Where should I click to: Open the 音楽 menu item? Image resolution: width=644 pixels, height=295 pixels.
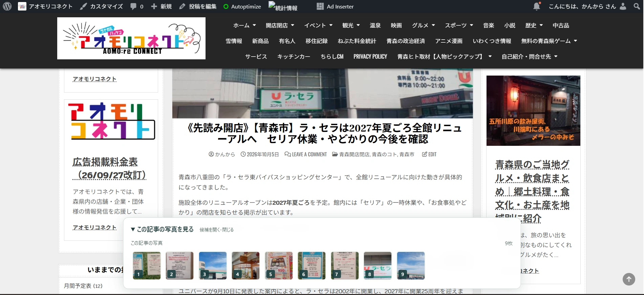pos(489,25)
